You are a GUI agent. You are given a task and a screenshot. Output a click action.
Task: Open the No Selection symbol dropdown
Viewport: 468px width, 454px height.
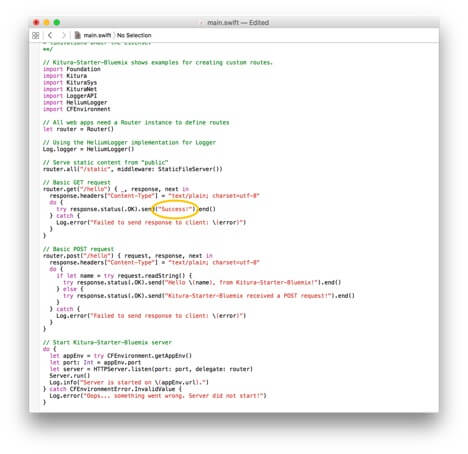134,35
